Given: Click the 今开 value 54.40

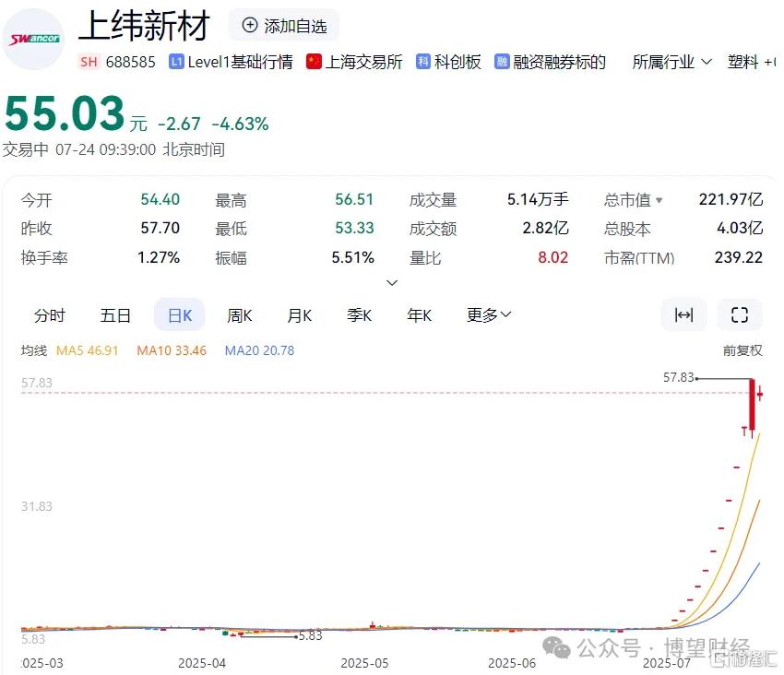Looking at the screenshot, I should (160, 199).
